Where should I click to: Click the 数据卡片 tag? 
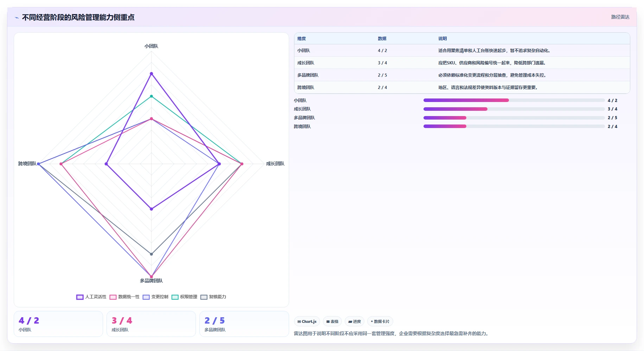click(x=380, y=321)
